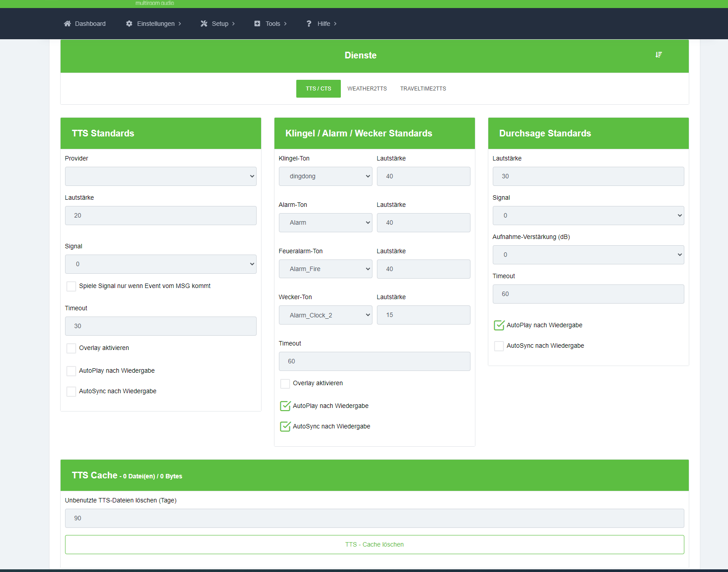
Task: Open the Dashboard menu item
Action: (85, 24)
